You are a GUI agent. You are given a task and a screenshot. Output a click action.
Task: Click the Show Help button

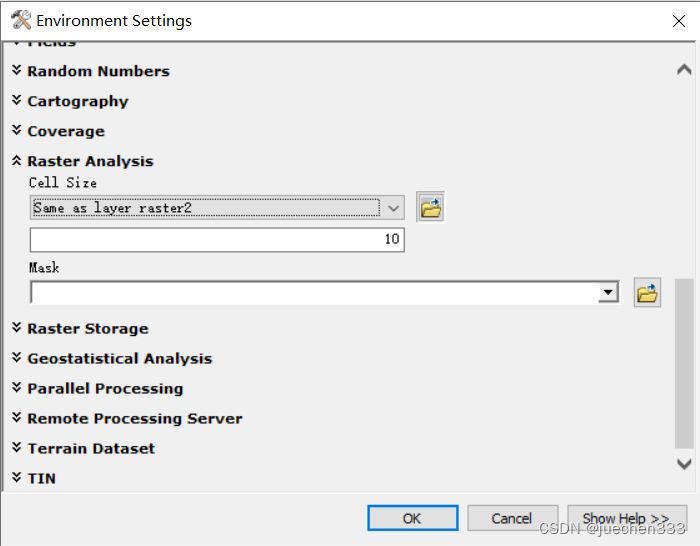coord(626,518)
